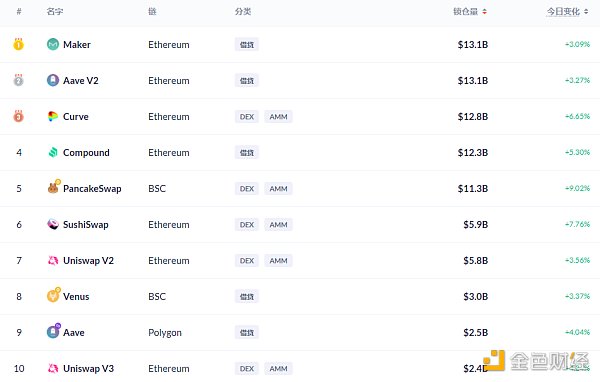Image resolution: width=600 pixels, height=382 pixels.
Task: Click the Aave V2 logo icon
Action: [53, 80]
